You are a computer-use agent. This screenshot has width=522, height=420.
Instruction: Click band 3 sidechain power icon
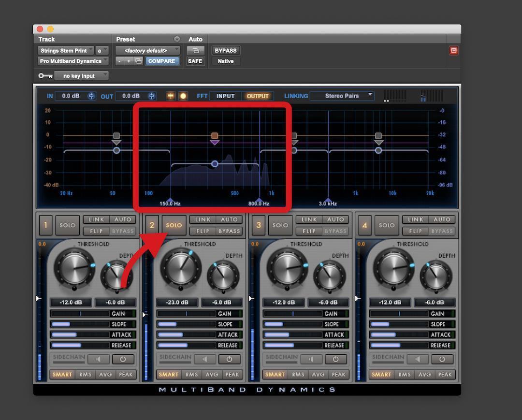tap(336, 359)
